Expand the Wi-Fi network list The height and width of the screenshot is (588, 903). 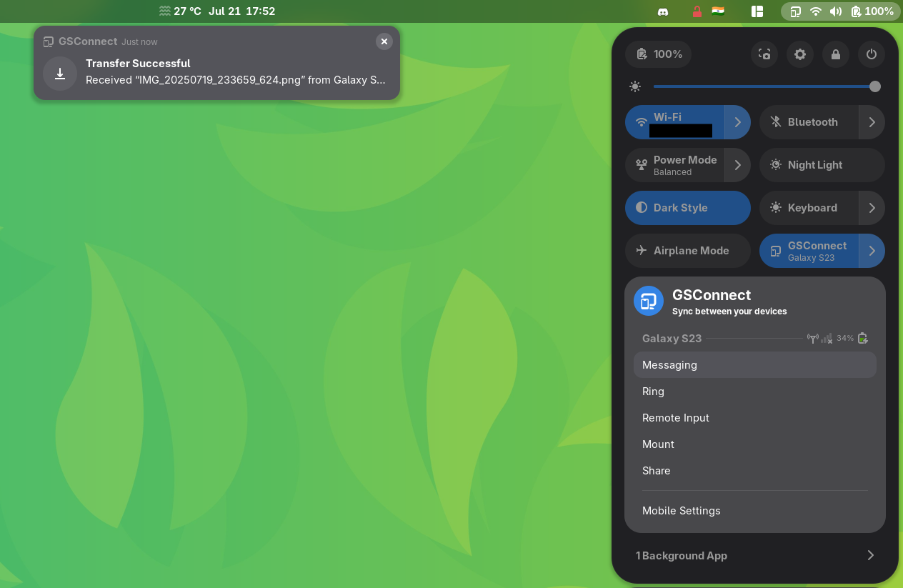coord(739,122)
